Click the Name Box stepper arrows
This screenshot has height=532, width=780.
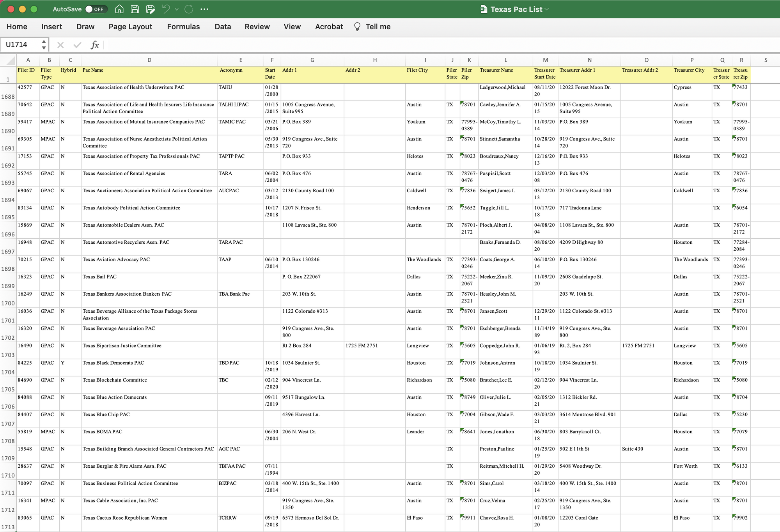click(x=44, y=44)
